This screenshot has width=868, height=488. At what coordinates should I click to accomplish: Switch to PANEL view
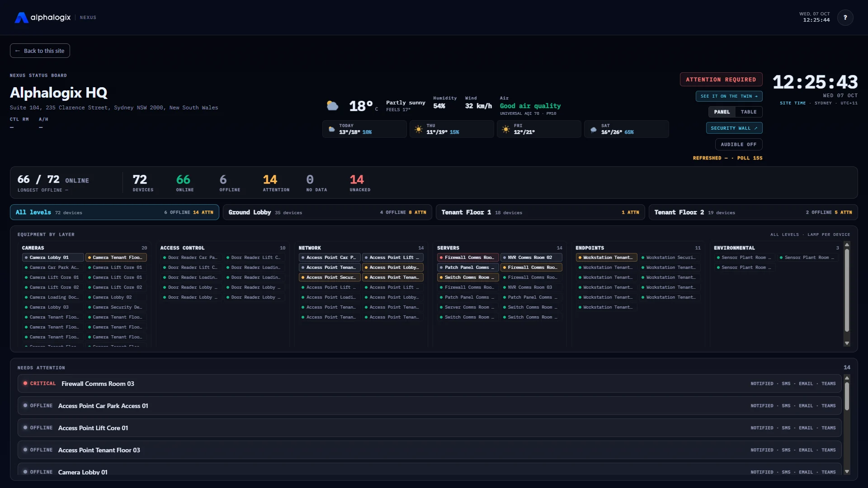coord(722,112)
